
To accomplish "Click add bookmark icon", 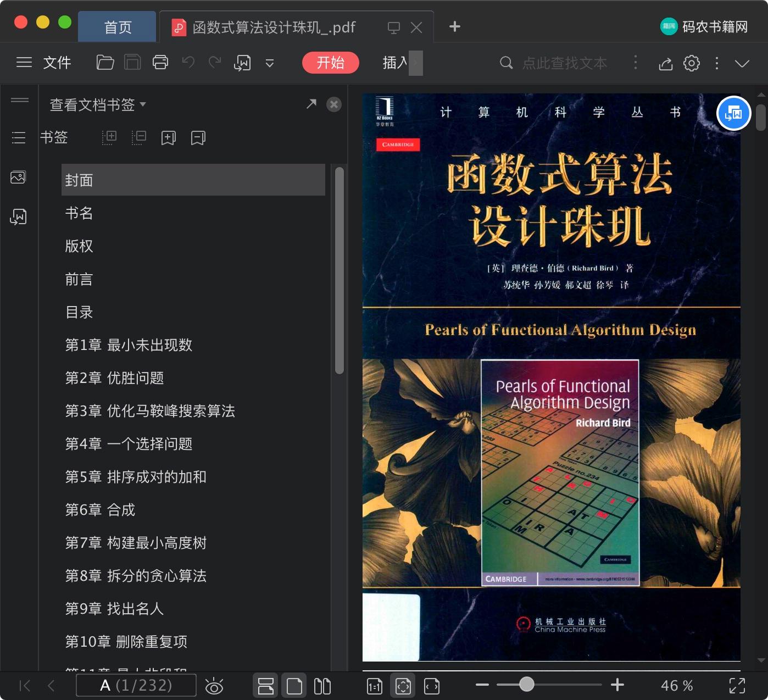I will pyautogui.click(x=169, y=138).
